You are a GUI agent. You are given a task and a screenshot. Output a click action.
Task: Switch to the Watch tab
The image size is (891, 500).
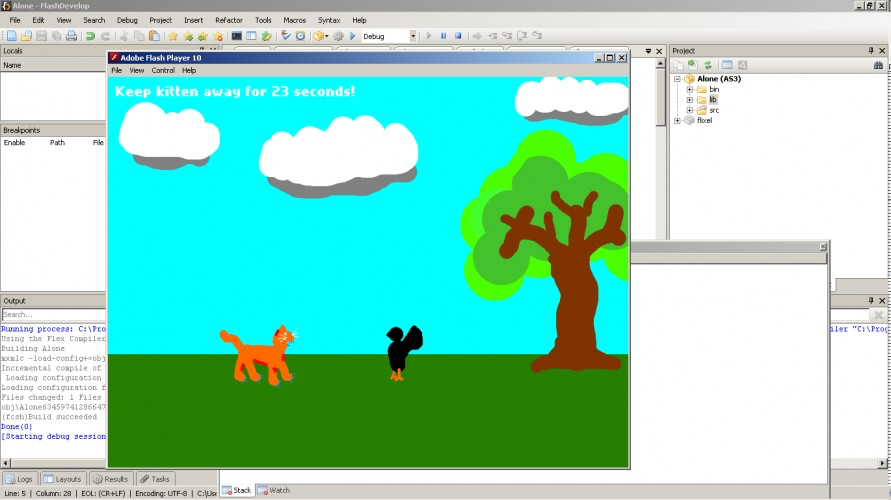(274, 490)
